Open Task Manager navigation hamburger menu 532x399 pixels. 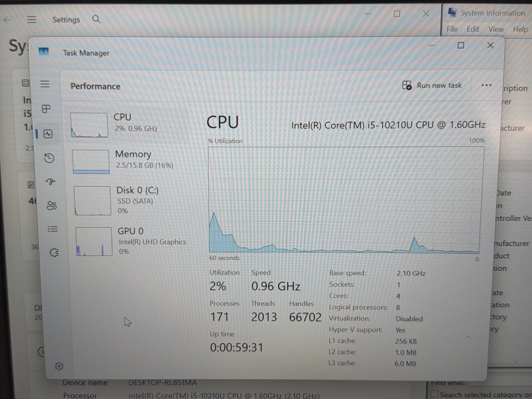(x=45, y=84)
